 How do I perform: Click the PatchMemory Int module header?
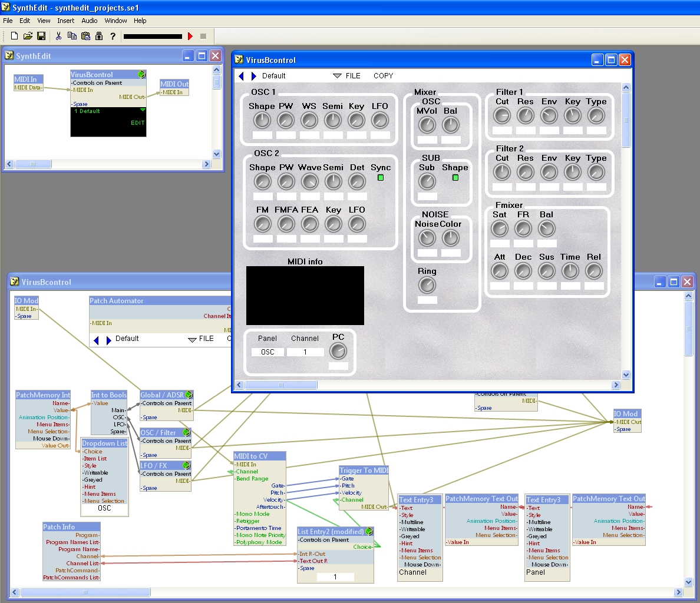coord(43,395)
